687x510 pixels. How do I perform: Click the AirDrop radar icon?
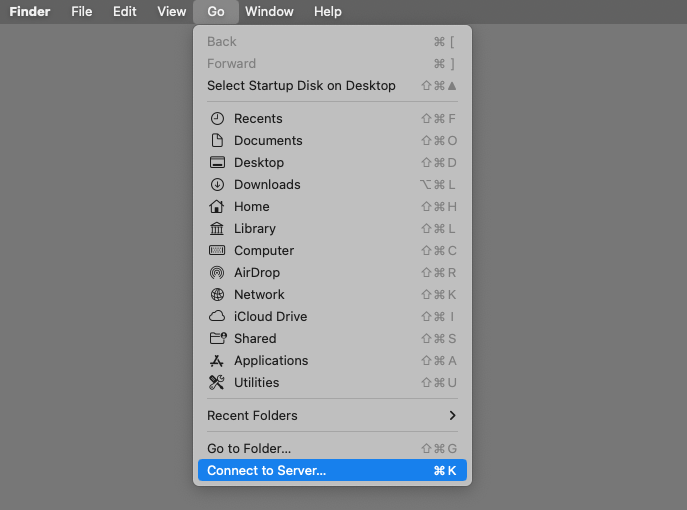coord(217,273)
